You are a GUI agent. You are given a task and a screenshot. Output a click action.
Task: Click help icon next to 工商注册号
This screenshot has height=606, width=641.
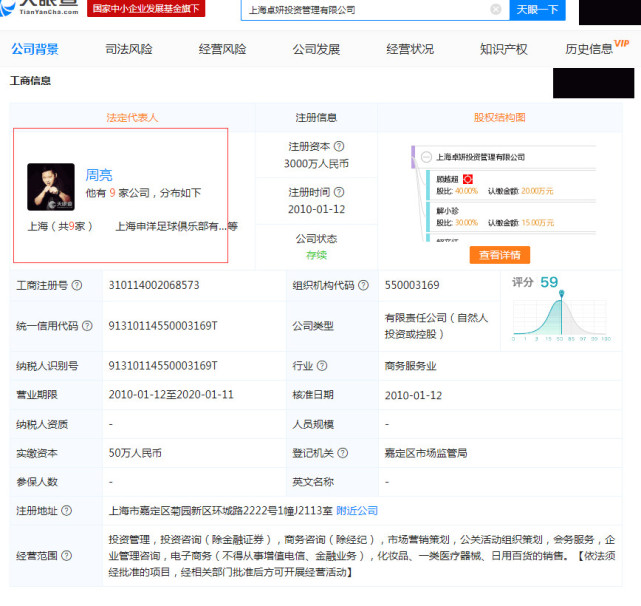click(x=77, y=285)
